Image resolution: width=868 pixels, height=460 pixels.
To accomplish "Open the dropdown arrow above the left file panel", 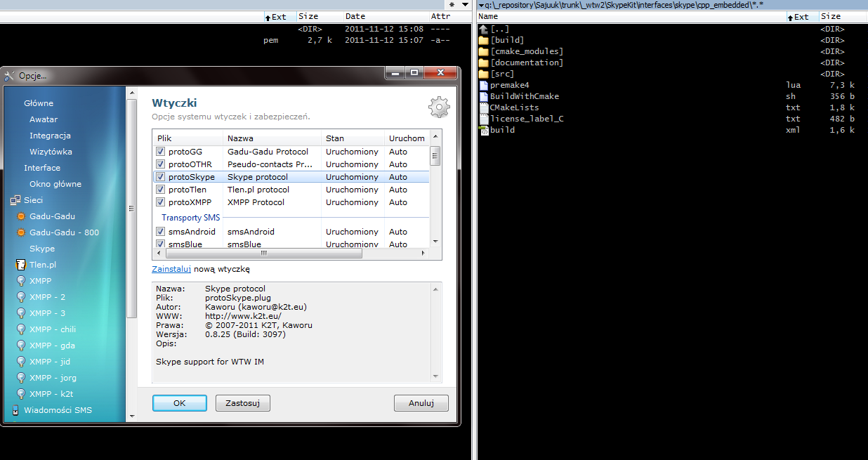I will pyautogui.click(x=464, y=5).
